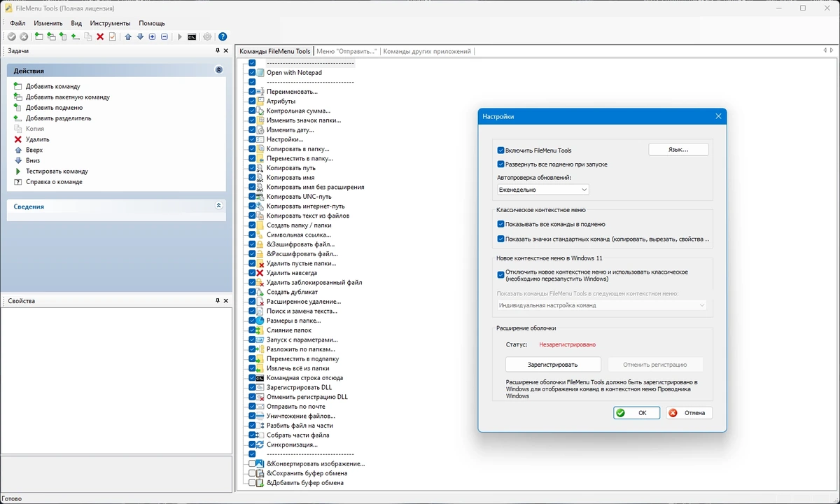Open the 'Индивидуальная настройка команд' dropdown
Screen dimensions: 840x504
pyautogui.click(x=601, y=305)
